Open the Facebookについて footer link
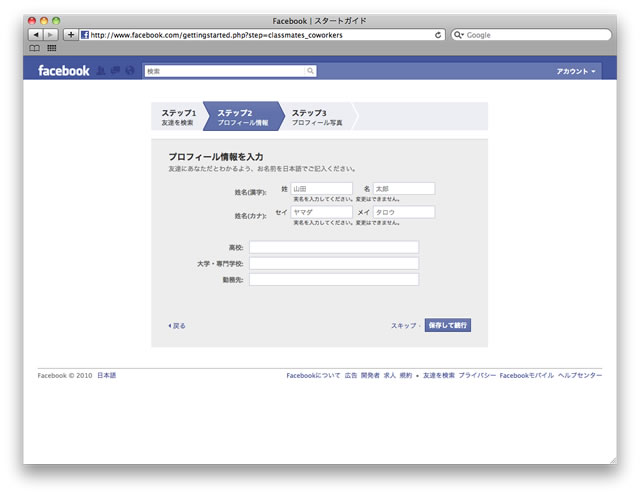Image resolution: width=640 pixels, height=496 pixels. (313, 375)
